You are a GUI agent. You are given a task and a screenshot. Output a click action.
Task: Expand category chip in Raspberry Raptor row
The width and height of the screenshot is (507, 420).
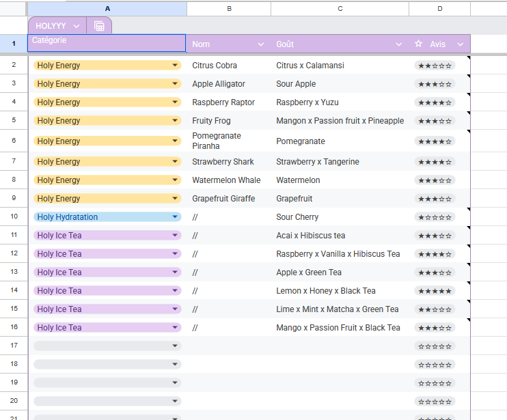pyautogui.click(x=175, y=102)
